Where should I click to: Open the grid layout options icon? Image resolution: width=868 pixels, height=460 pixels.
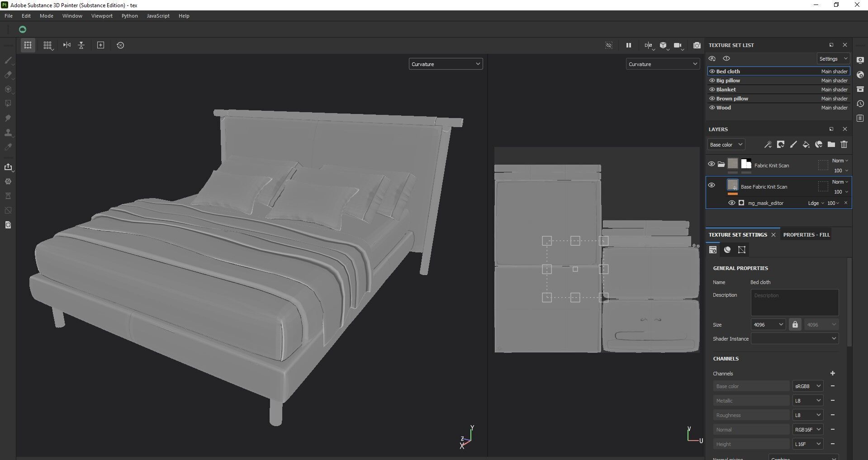click(x=47, y=45)
